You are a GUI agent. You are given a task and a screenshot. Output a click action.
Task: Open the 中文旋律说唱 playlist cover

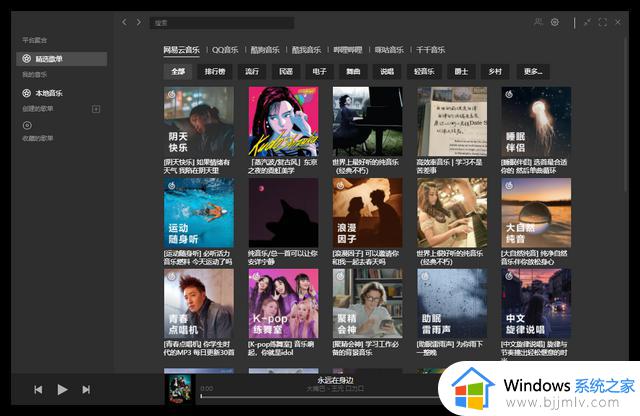[536, 303]
